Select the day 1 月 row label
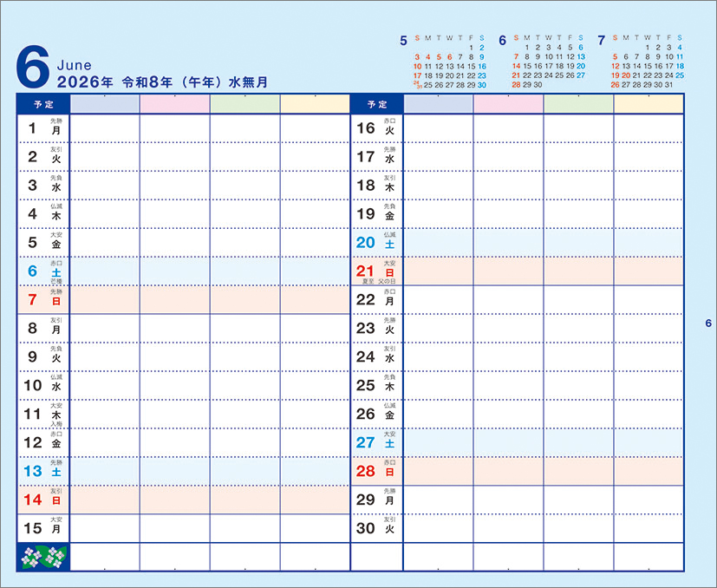717x588 pixels. (x=43, y=128)
